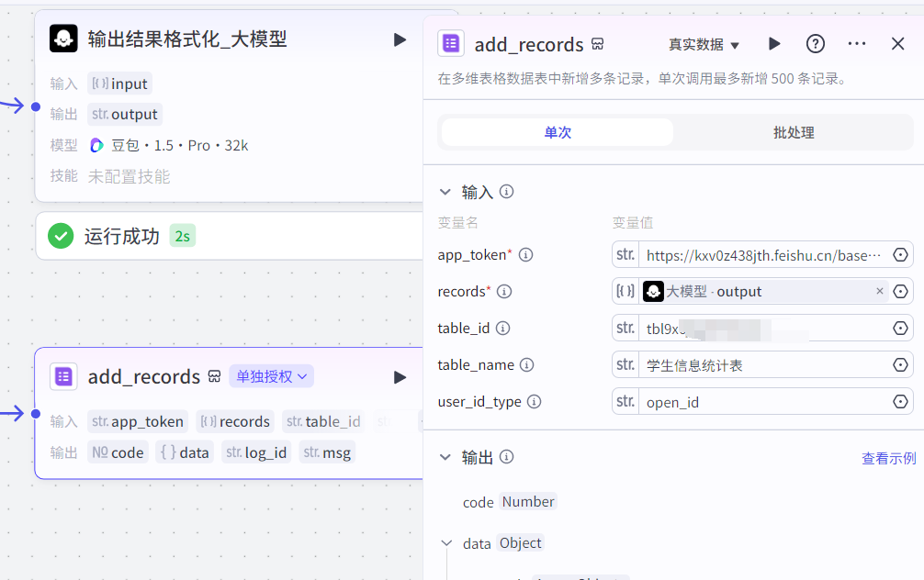Click the variable picker icon for records
Screen dimensions: 924x580
click(x=901, y=292)
